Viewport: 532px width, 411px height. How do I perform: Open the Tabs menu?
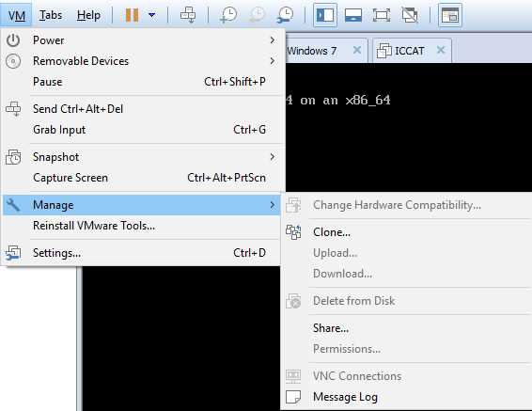pos(51,15)
